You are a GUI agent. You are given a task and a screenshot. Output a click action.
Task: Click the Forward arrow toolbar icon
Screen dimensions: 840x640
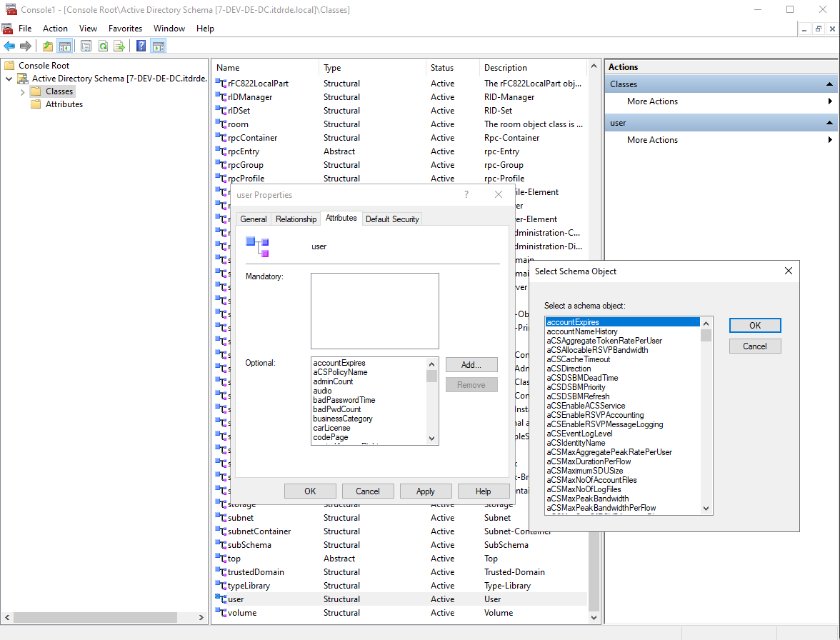click(x=25, y=46)
